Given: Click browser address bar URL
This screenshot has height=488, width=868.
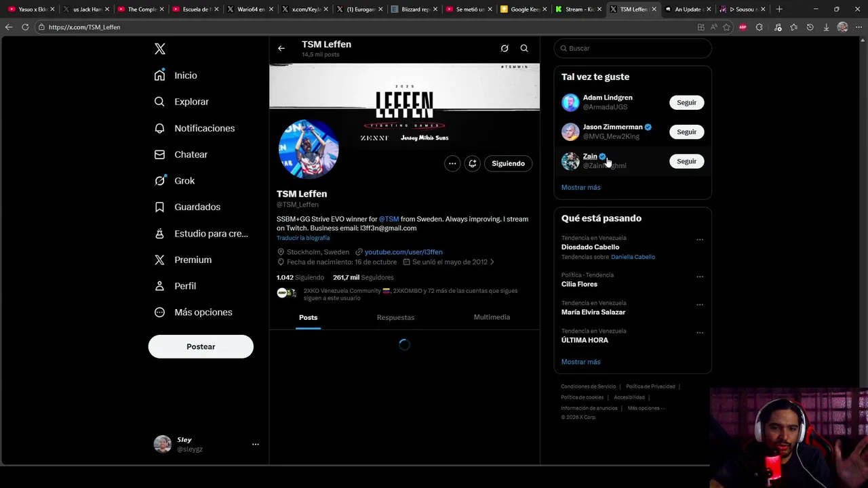Looking at the screenshot, I should (84, 27).
